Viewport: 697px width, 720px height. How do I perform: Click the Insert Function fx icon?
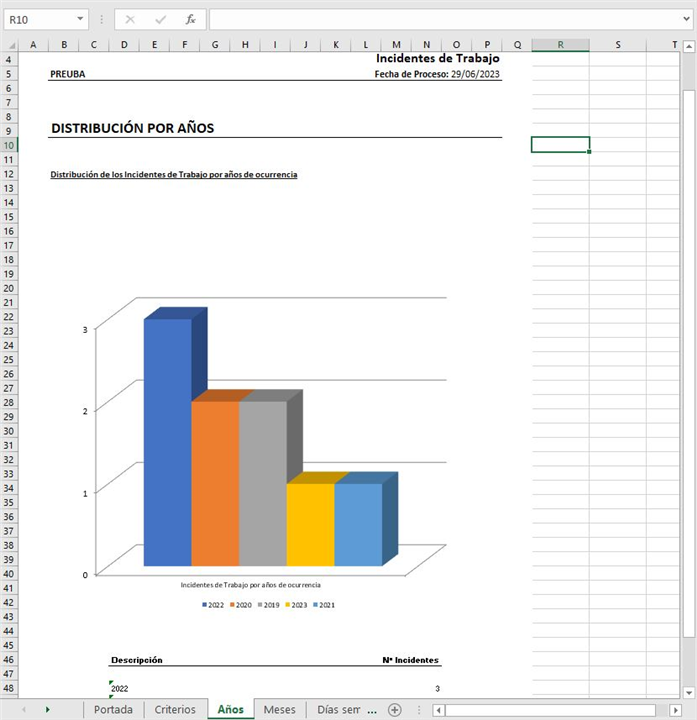(190, 19)
